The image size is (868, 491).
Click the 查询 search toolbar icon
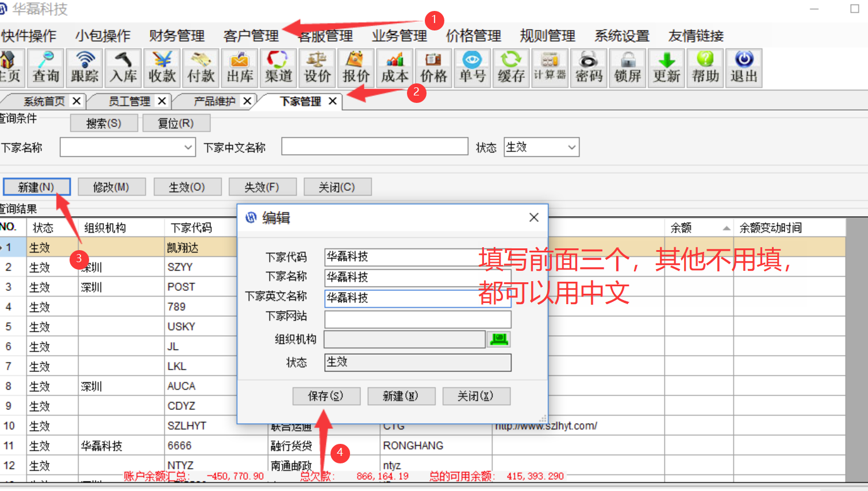click(46, 68)
